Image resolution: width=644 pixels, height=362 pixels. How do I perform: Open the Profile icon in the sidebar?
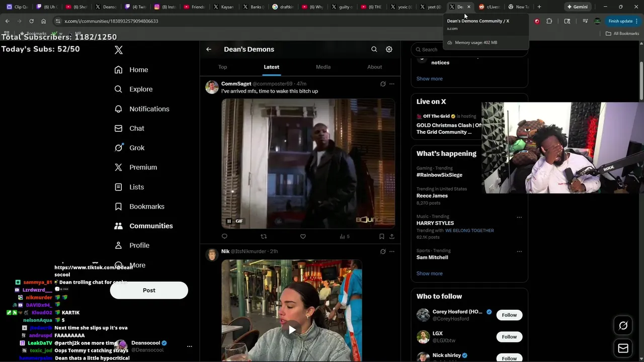click(x=118, y=245)
